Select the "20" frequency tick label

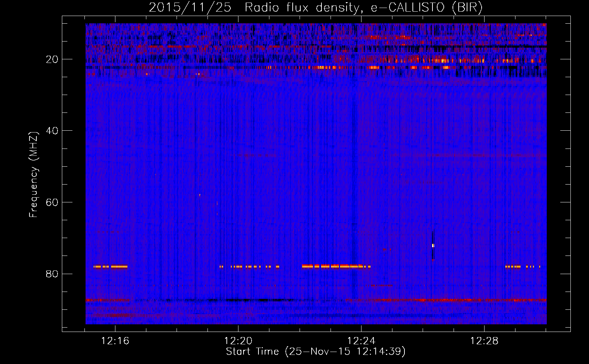coord(52,59)
